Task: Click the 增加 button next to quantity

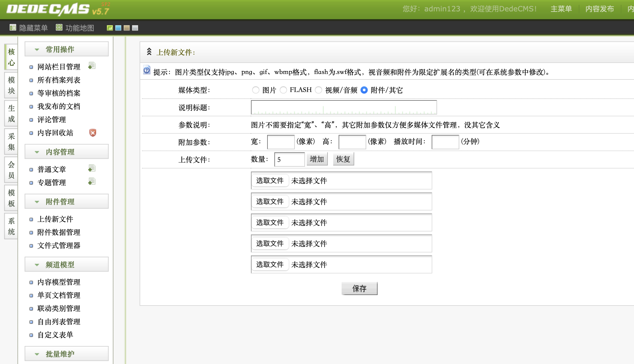Action: click(317, 159)
